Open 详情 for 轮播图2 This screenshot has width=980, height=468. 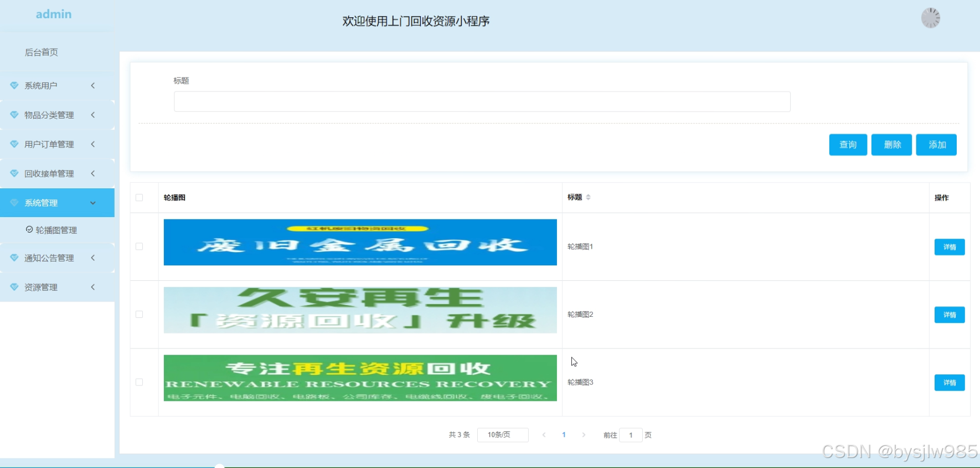[950, 315]
